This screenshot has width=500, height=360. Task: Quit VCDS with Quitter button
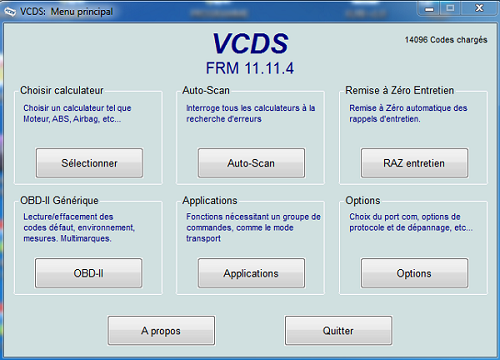338,331
